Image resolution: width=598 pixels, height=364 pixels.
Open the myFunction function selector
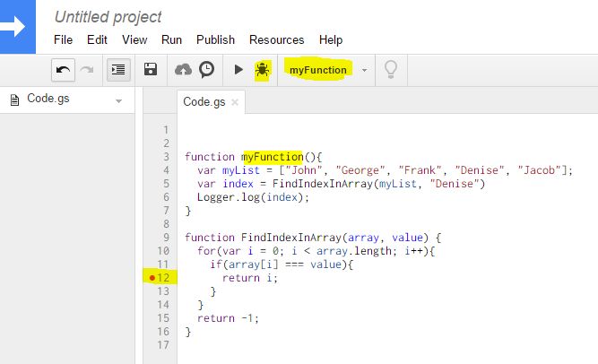[x=318, y=70]
